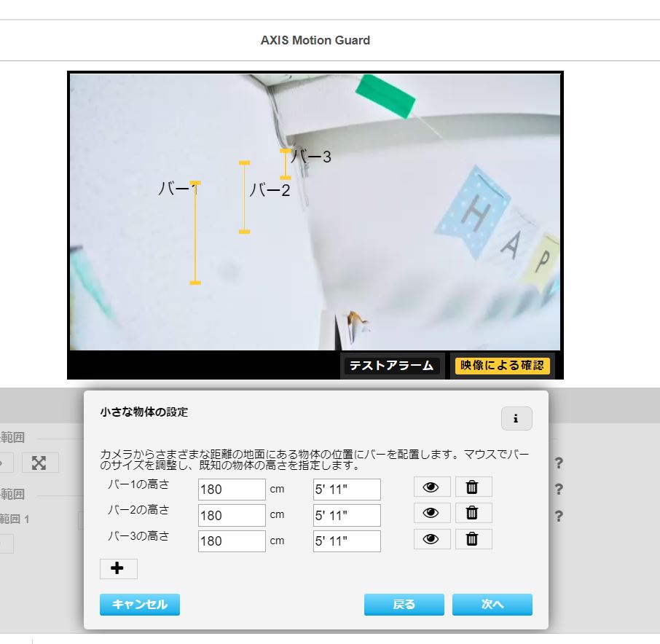Select the yellow バー1 marker in the preview

[x=195, y=231]
